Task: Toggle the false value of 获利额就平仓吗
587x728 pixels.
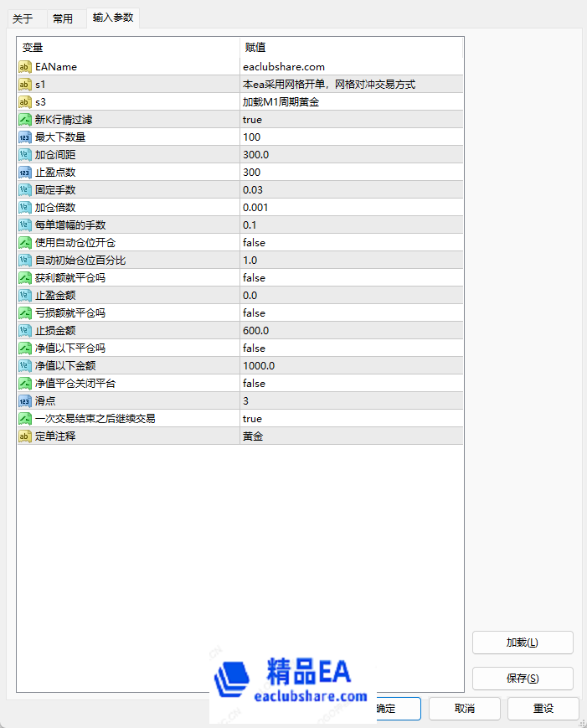Action: pyautogui.click(x=351, y=278)
